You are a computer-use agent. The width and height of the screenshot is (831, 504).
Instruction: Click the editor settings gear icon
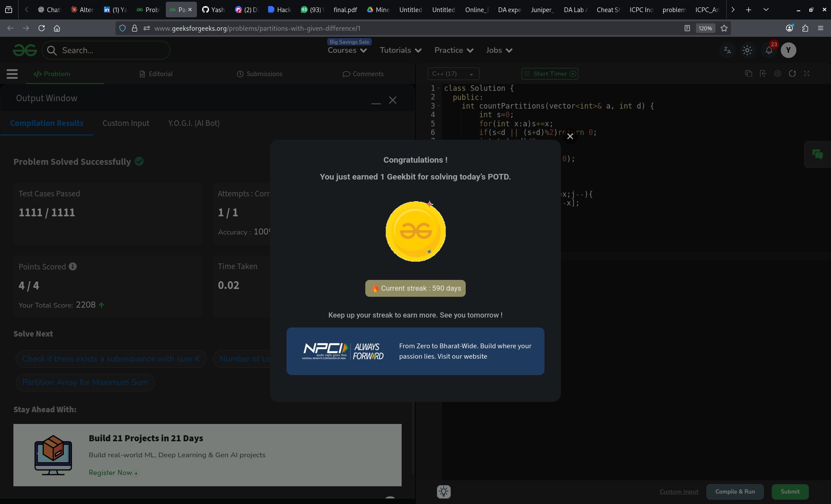(x=777, y=74)
